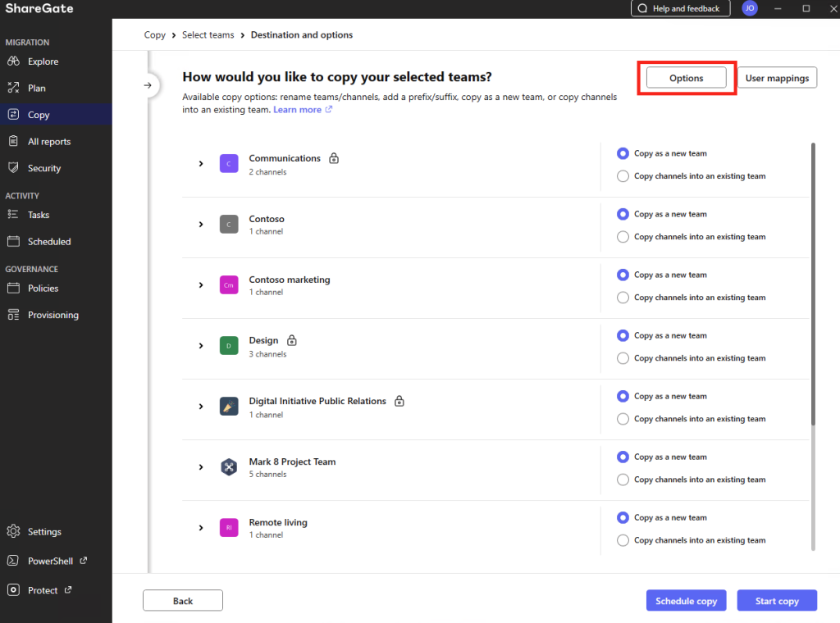
Task: Open All reports in the sidebar
Action: (x=57, y=141)
